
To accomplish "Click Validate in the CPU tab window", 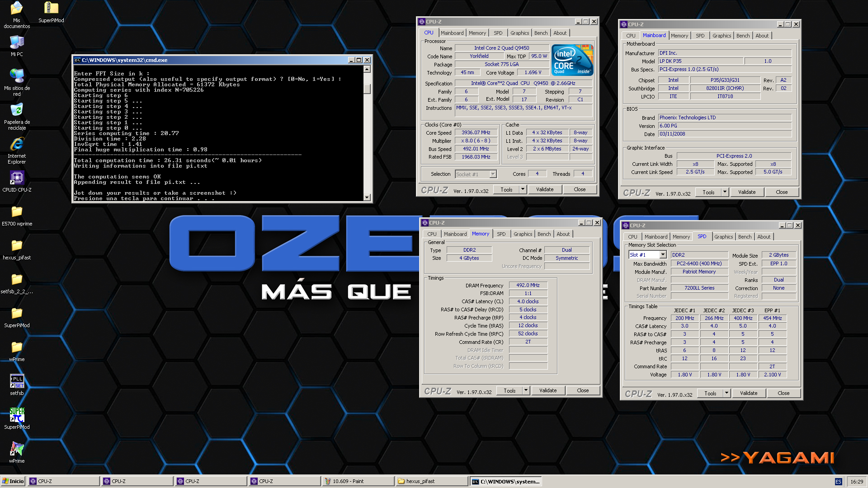I will [x=545, y=190].
